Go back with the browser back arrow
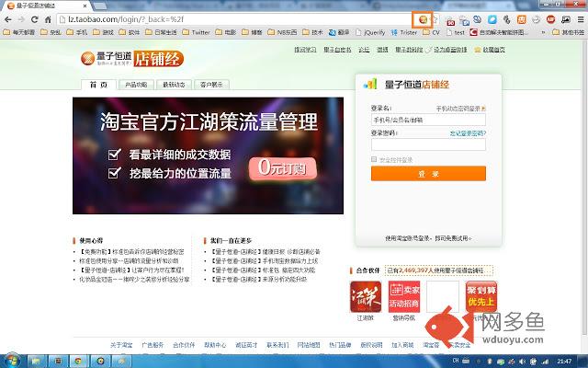588x368 pixels. pos(8,19)
